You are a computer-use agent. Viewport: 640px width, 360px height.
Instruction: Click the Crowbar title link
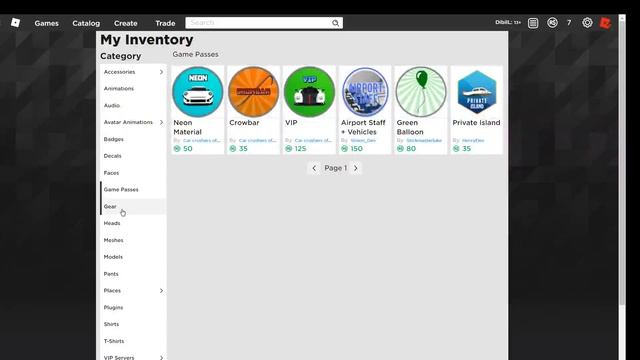coord(244,122)
